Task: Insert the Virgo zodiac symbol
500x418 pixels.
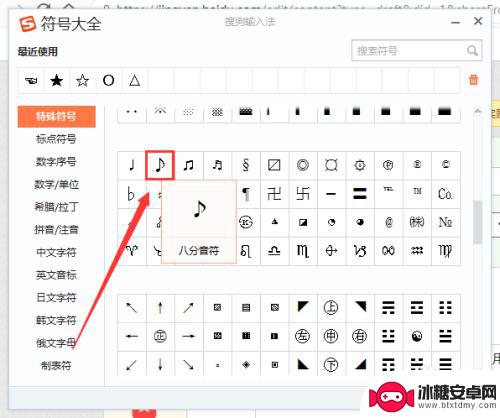Action: point(445,251)
